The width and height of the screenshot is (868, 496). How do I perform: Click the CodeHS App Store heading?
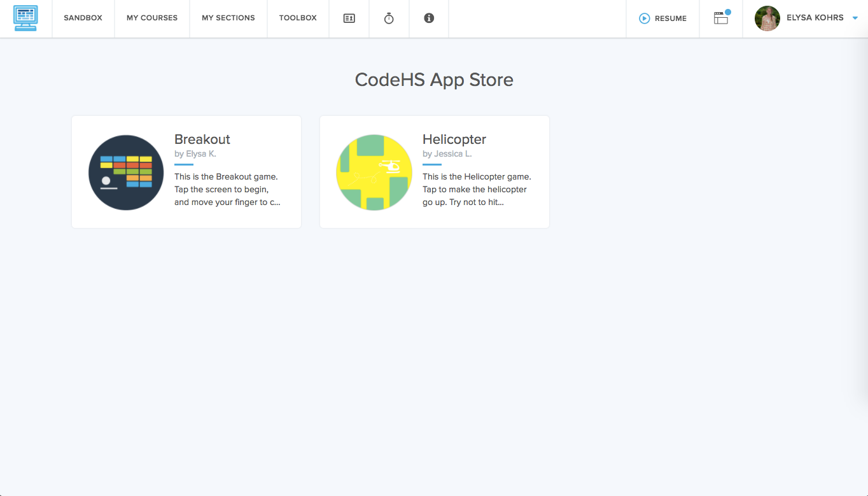[434, 80]
